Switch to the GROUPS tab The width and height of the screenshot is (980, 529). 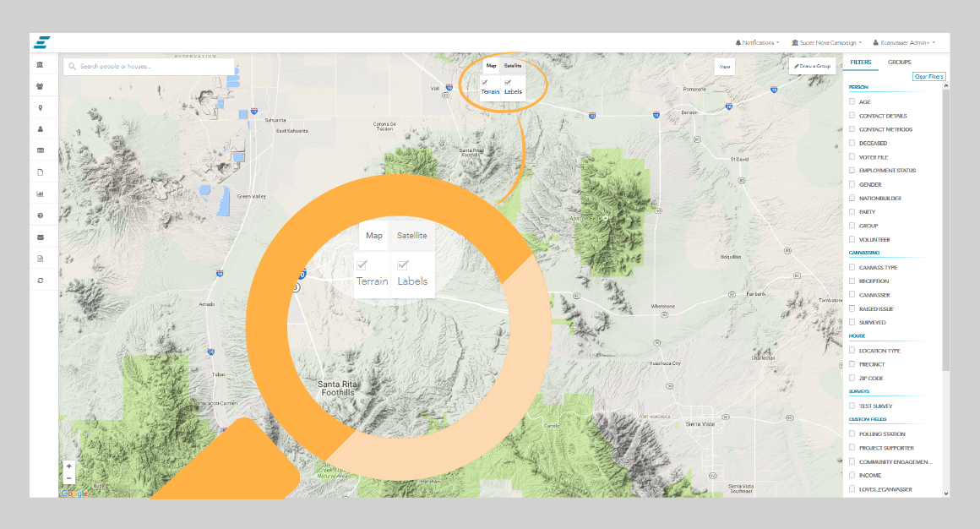tap(900, 62)
